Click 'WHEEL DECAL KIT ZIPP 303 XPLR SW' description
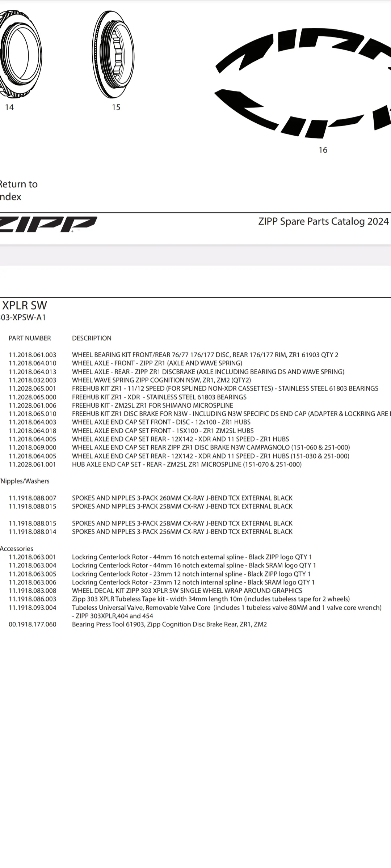Image resolution: width=391 pixels, height=868 pixels. point(187,591)
